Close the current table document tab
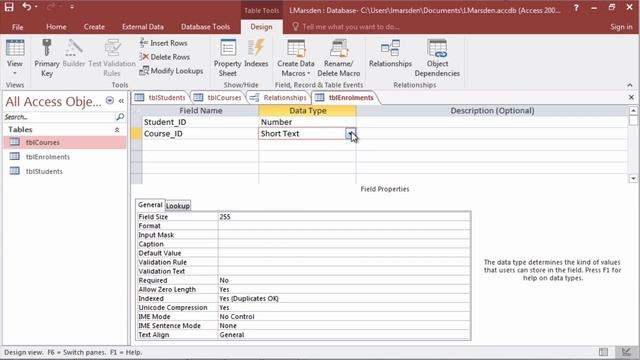The width and height of the screenshot is (640, 360). click(x=631, y=98)
